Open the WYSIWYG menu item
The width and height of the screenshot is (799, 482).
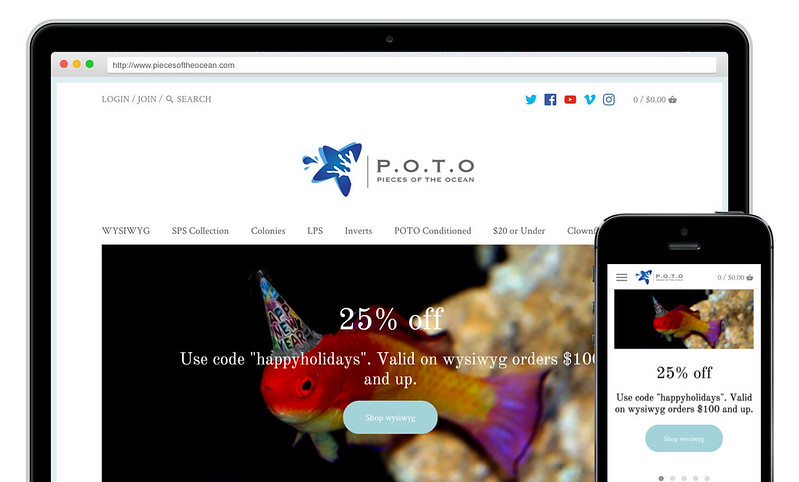coord(126,230)
